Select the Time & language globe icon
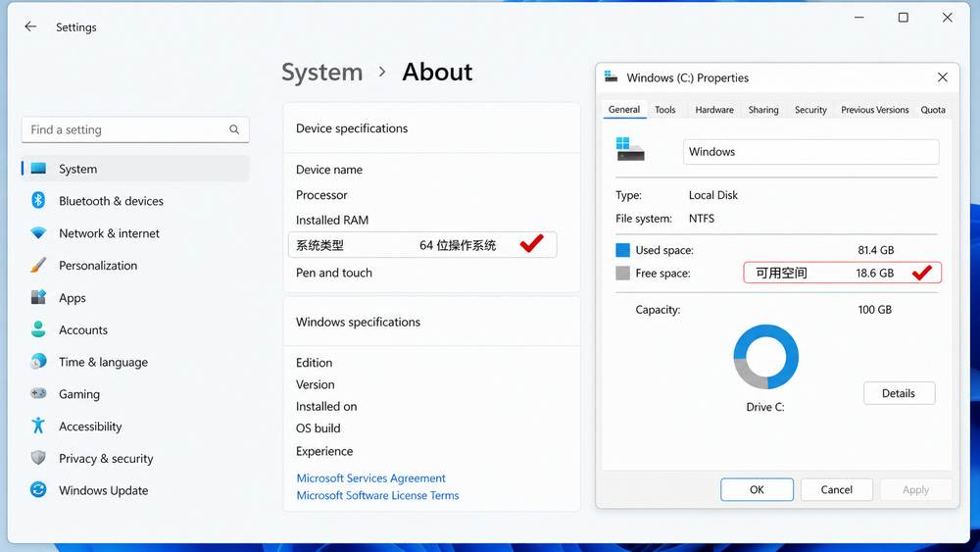980x552 pixels. click(x=38, y=362)
